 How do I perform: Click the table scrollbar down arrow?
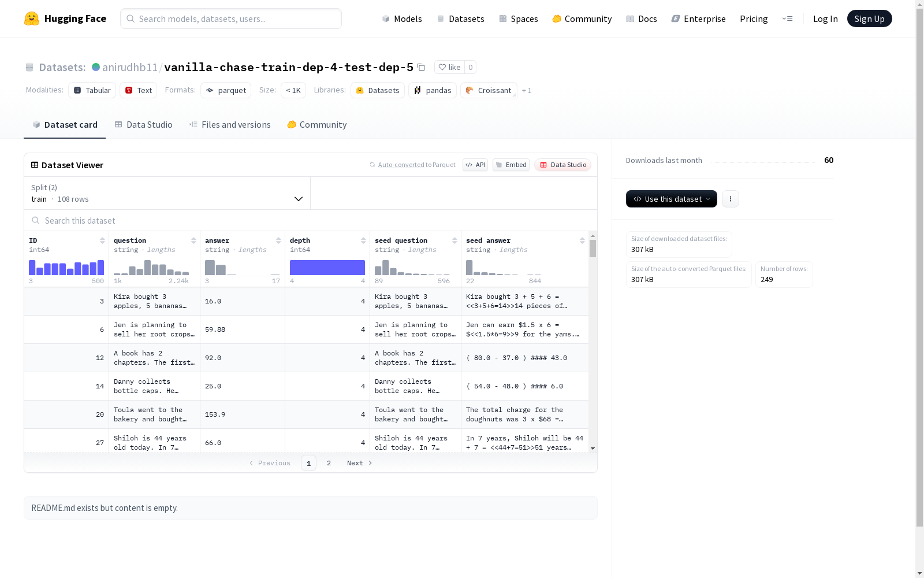(x=593, y=449)
